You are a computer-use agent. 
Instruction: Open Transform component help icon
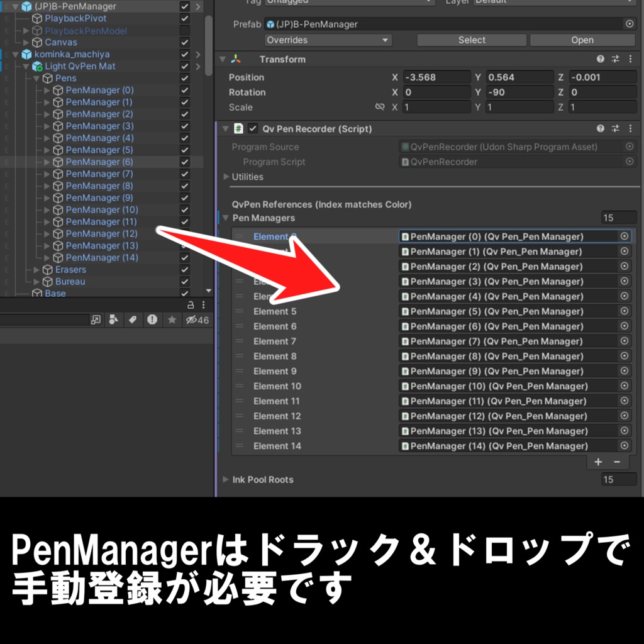click(x=600, y=59)
